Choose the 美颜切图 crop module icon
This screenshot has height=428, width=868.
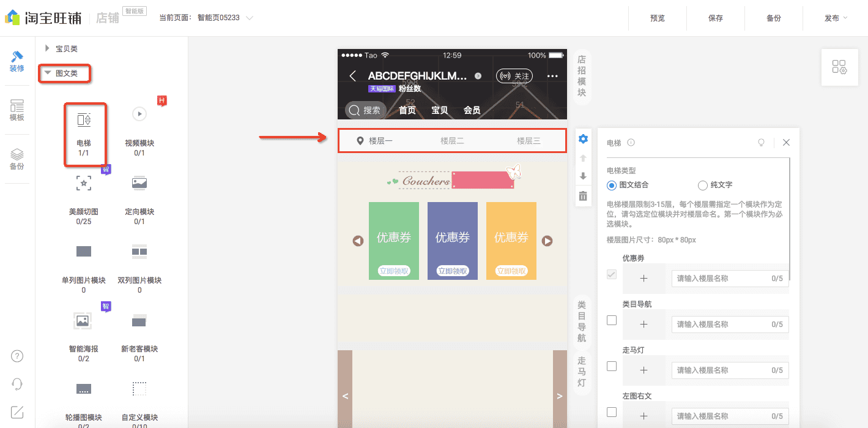pos(83,183)
